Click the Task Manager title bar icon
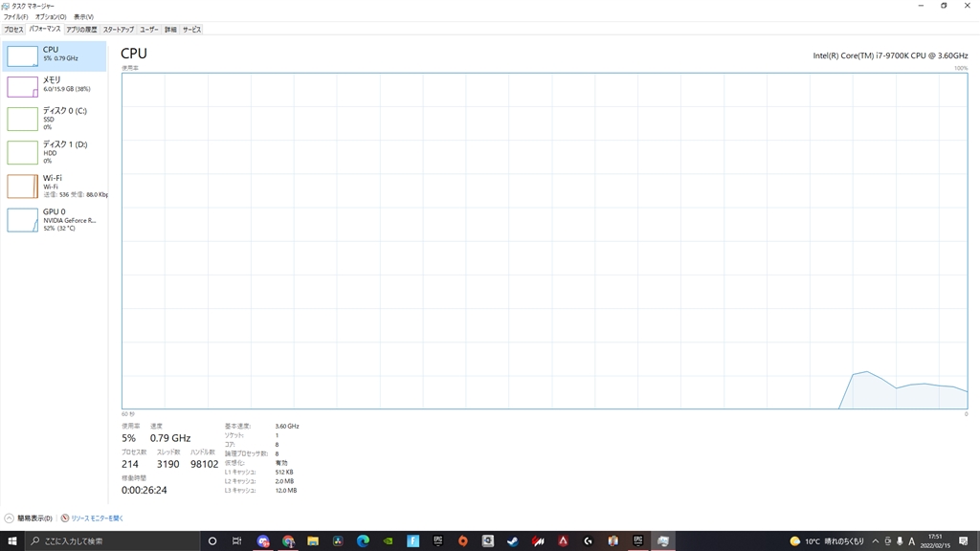 pos(6,6)
